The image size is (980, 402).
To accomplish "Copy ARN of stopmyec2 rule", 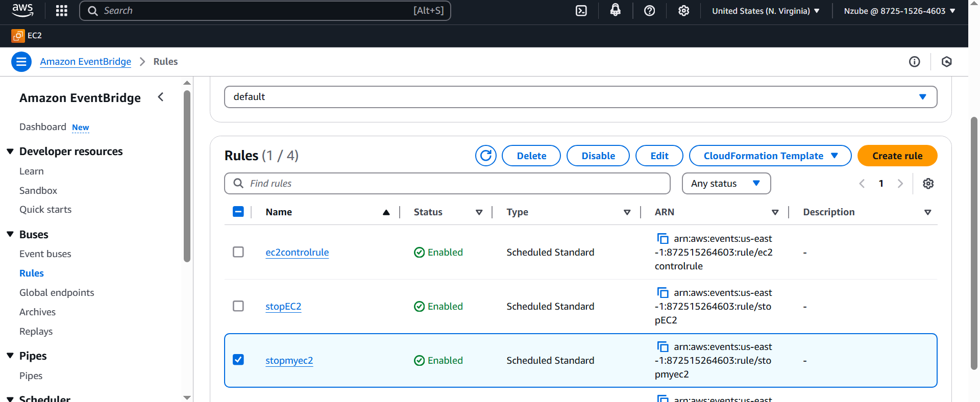I will click(x=663, y=347).
